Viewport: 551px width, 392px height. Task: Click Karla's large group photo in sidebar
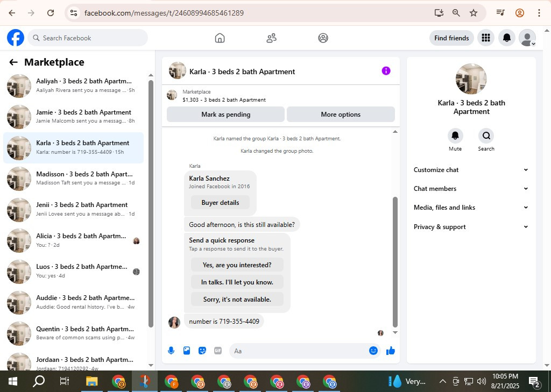(x=471, y=79)
